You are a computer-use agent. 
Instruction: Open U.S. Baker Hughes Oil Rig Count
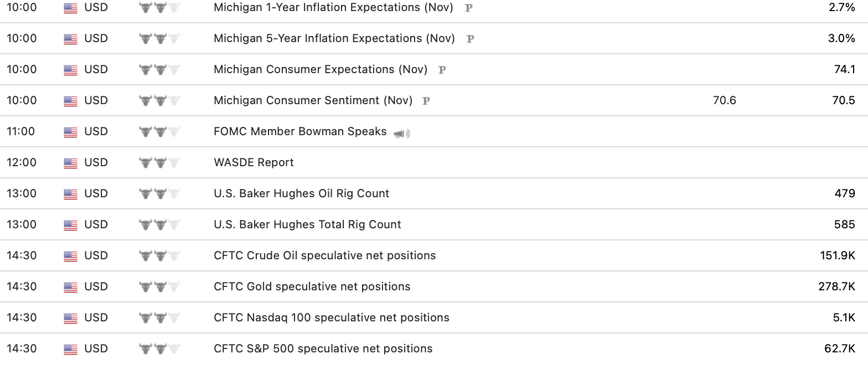pos(301,193)
